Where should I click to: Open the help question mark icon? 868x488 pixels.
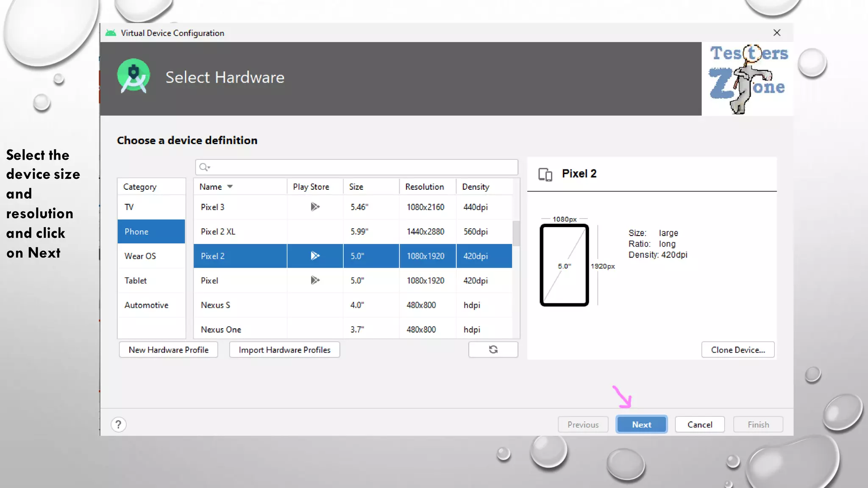[x=119, y=424]
